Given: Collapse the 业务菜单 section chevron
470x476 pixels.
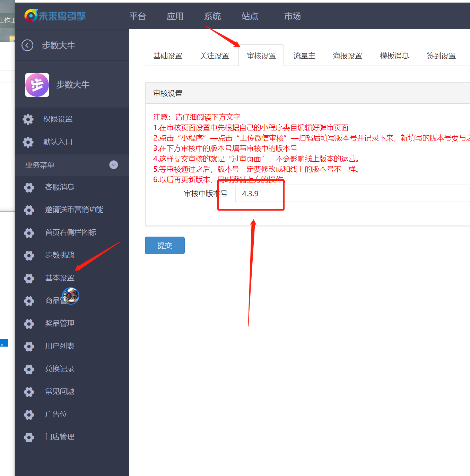Looking at the screenshot, I should tap(114, 165).
